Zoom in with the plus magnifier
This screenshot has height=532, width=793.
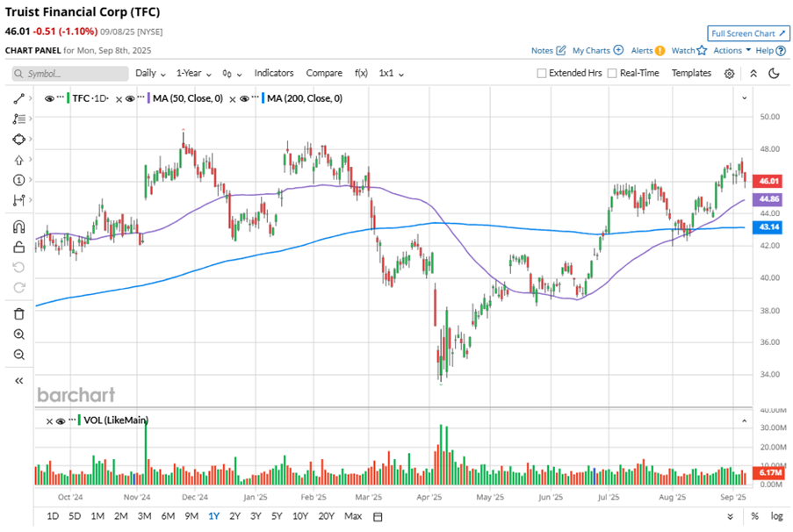(x=18, y=334)
